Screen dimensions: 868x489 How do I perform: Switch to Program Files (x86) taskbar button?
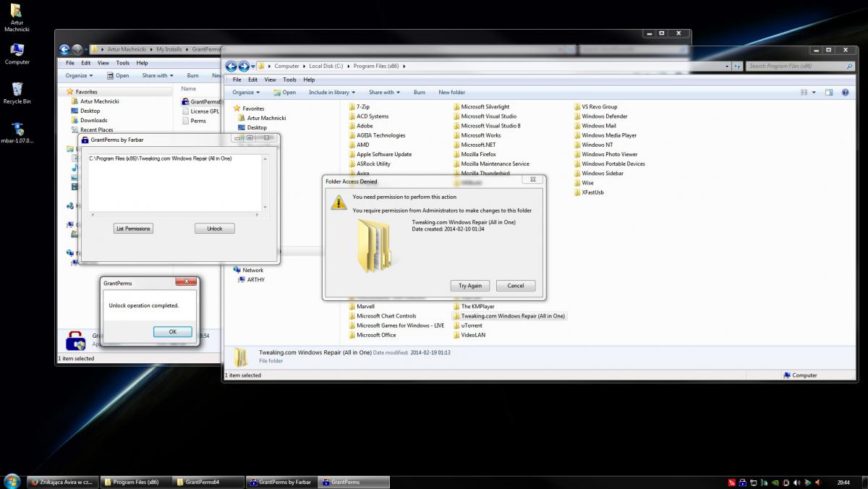pyautogui.click(x=136, y=482)
